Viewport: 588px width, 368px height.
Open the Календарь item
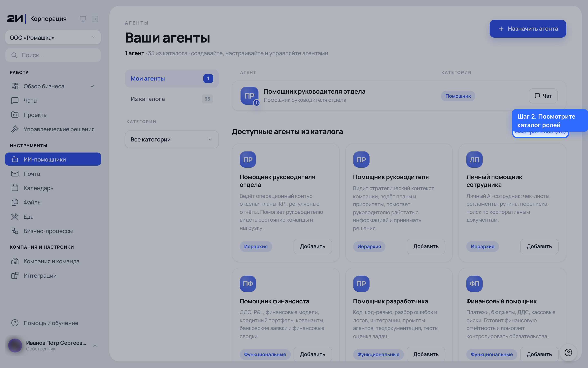pos(53,188)
